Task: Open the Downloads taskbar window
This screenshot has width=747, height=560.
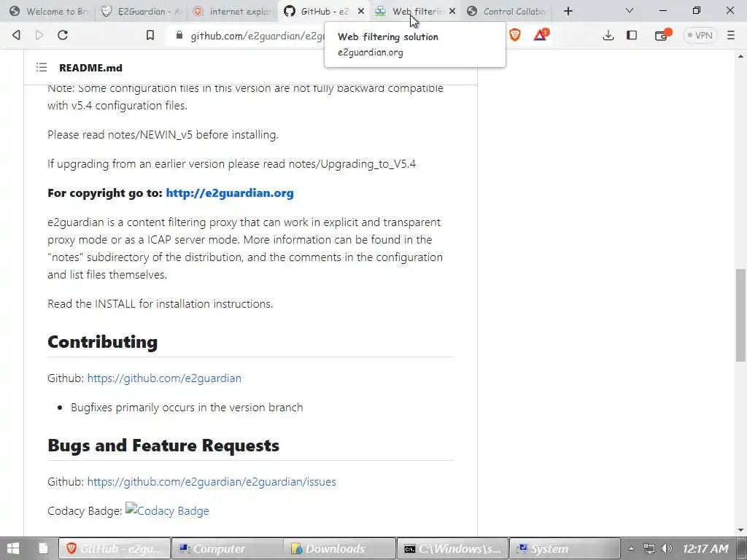Action: (340, 548)
